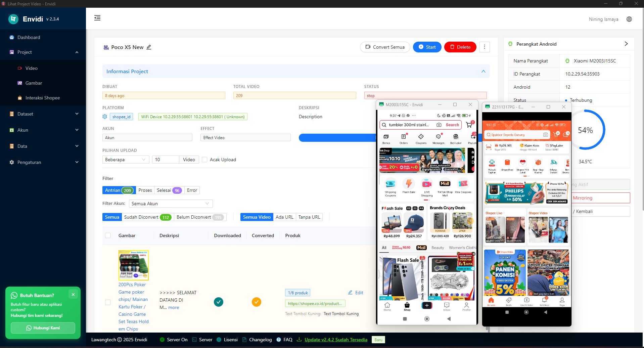This screenshot has width=644, height=348.
Task: Enable the Acak Upload checkbox
Action: click(x=204, y=160)
